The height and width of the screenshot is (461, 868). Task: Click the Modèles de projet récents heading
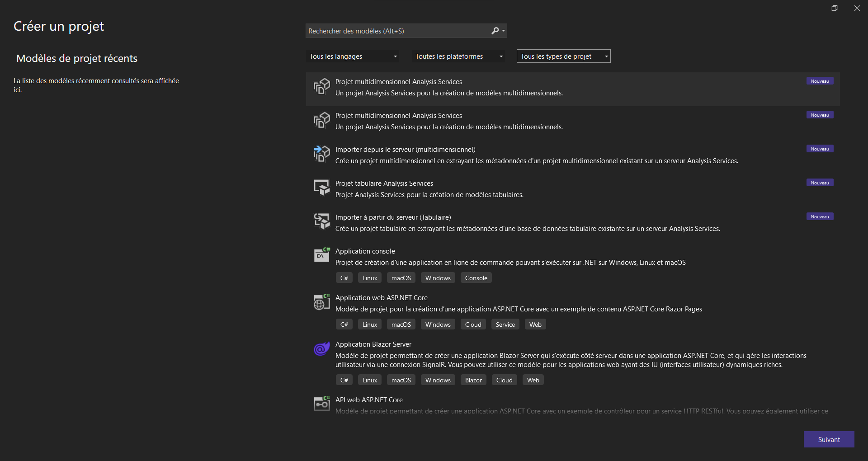click(77, 58)
